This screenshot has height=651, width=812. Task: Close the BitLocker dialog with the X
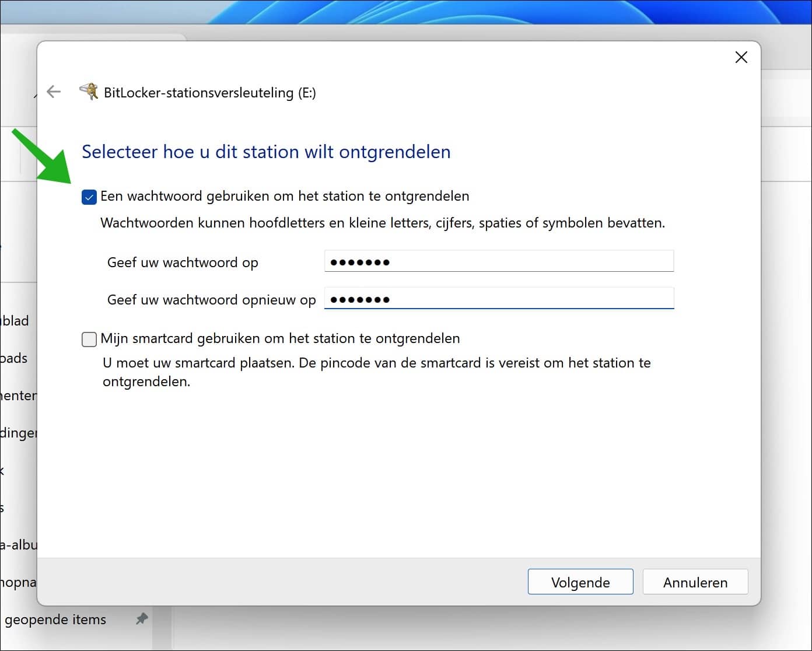pyautogui.click(x=741, y=57)
